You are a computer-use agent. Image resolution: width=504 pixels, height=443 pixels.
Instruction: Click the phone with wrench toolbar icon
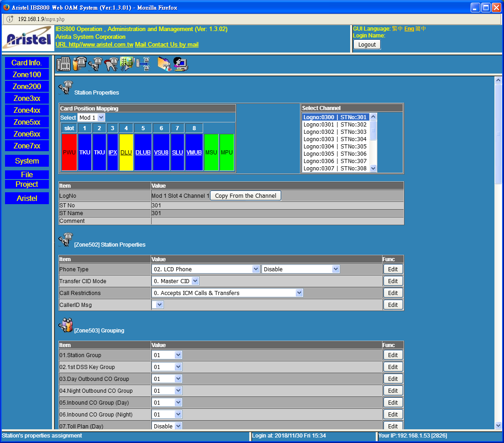pos(95,63)
